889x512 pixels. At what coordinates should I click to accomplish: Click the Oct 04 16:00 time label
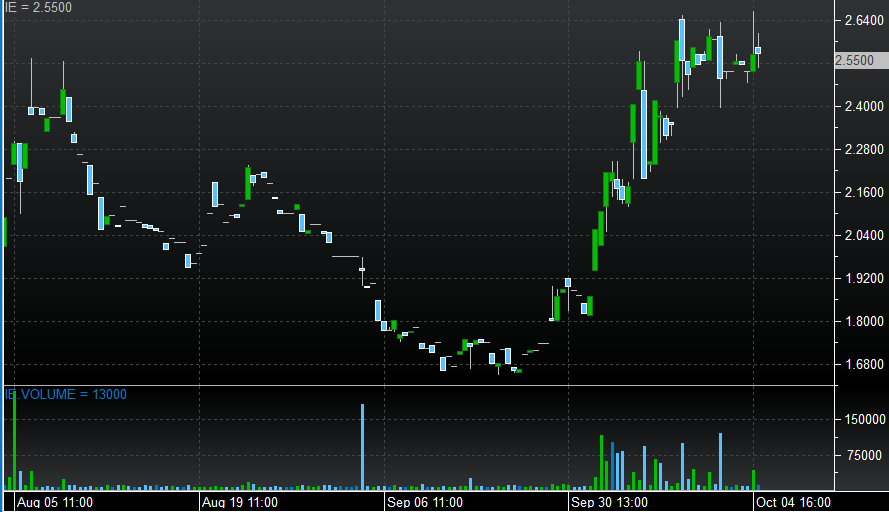coord(794,501)
